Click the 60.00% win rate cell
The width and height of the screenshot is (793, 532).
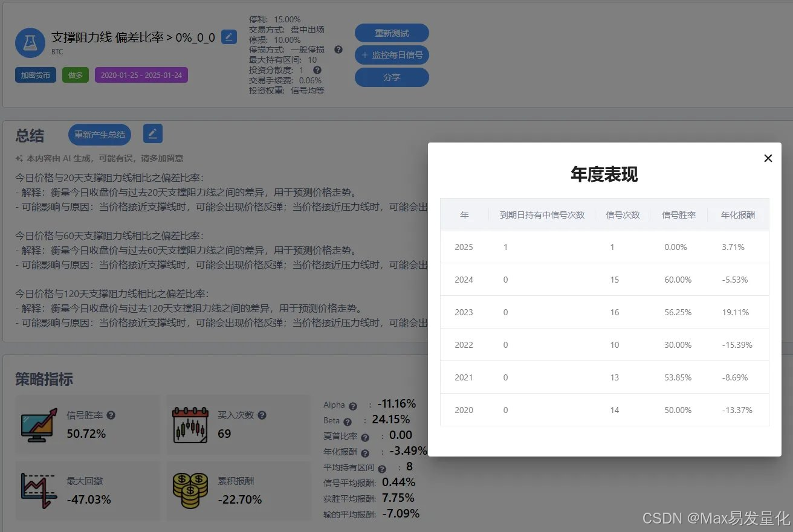tap(677, 280)
